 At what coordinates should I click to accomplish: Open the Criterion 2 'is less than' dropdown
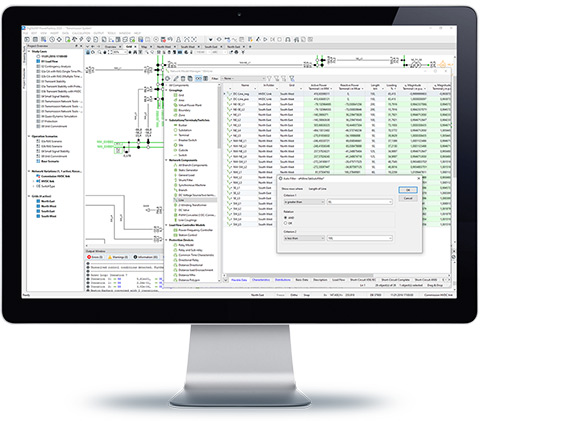point(304,238)
